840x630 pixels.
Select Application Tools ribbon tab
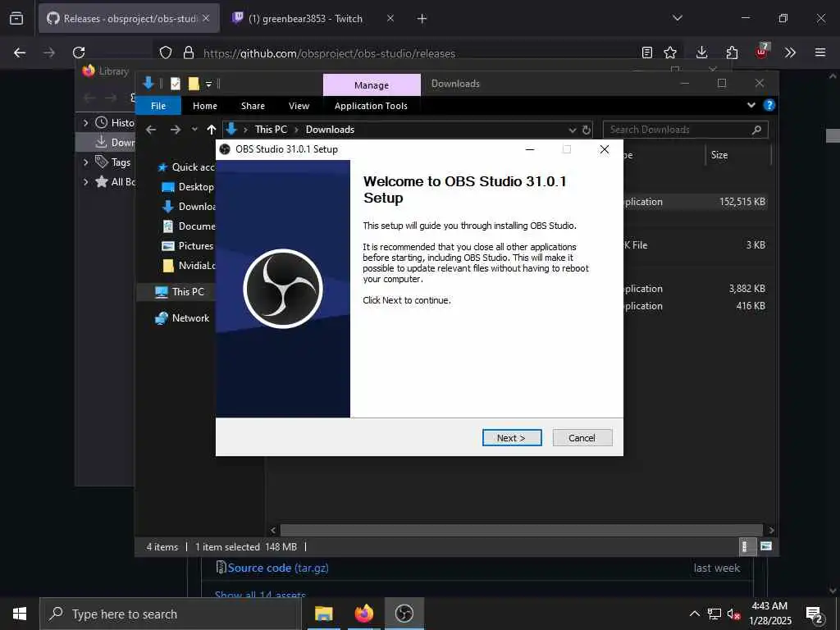click(371, 106)
